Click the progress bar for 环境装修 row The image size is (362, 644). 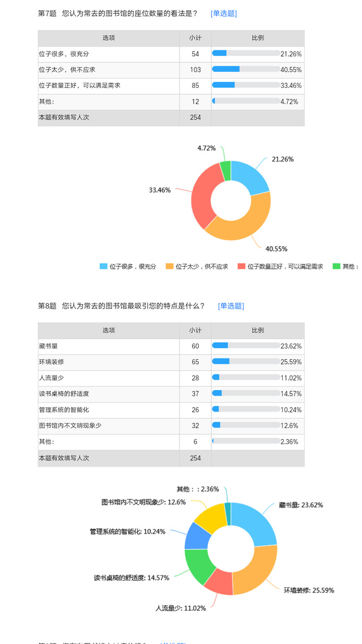click(245, 362)
